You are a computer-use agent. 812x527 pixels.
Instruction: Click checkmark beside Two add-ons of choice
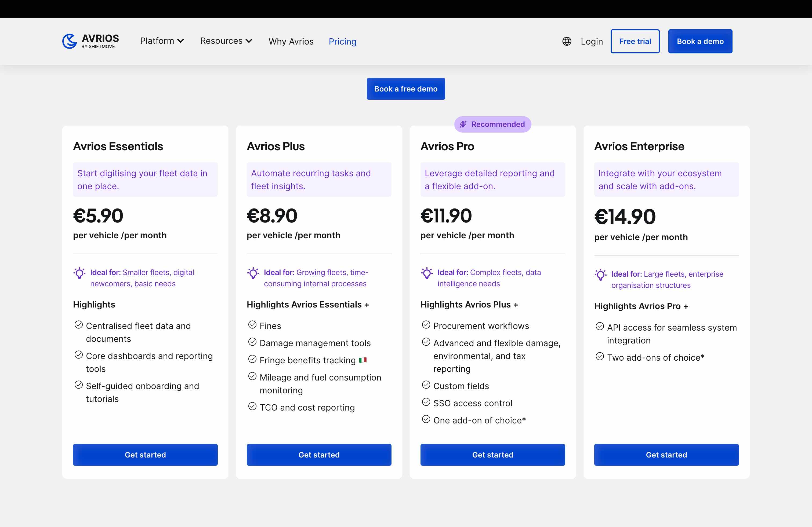tap(600, 357)
